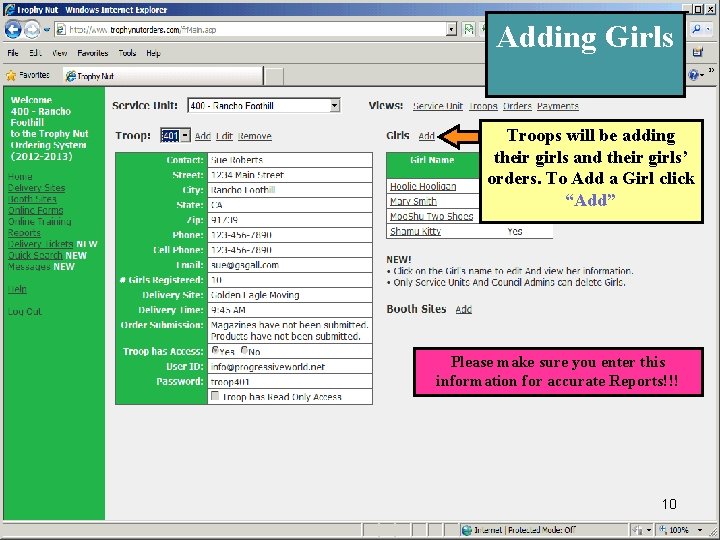Click the zoom magnifier icon showing 100%
720x540 pixels.
click(x=663, y=530)
